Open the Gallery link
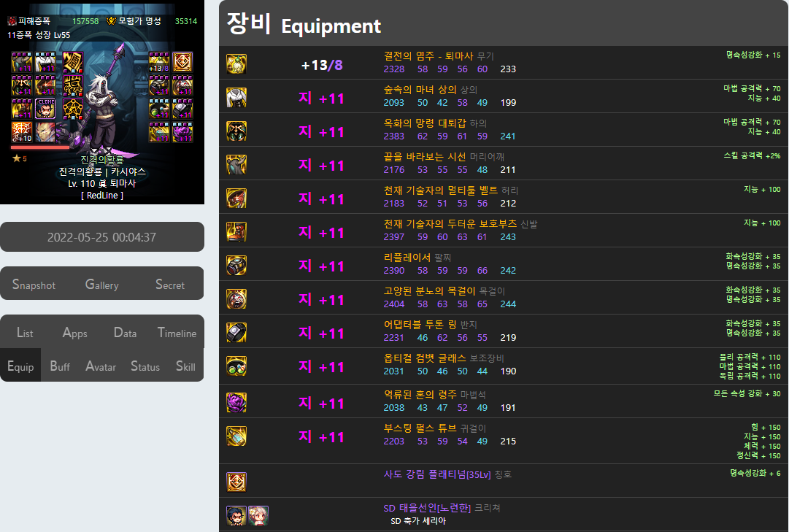789x532 pixels. click(x=101, y=285)
